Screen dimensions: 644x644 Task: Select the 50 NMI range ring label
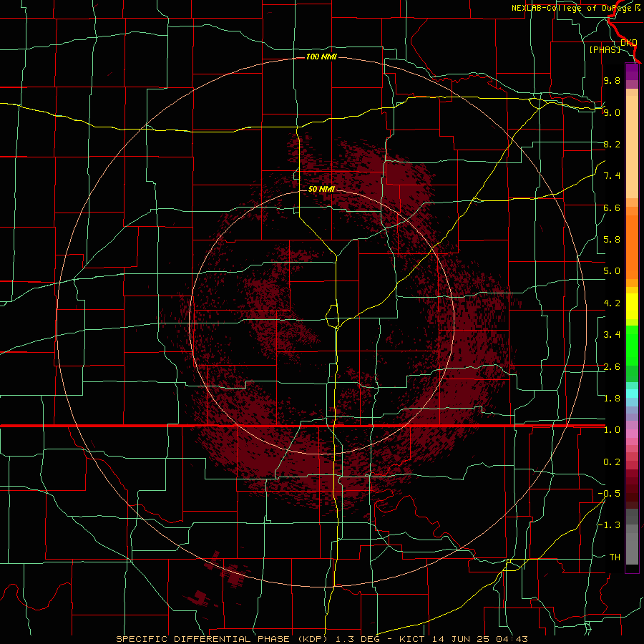tap(321, 189)
